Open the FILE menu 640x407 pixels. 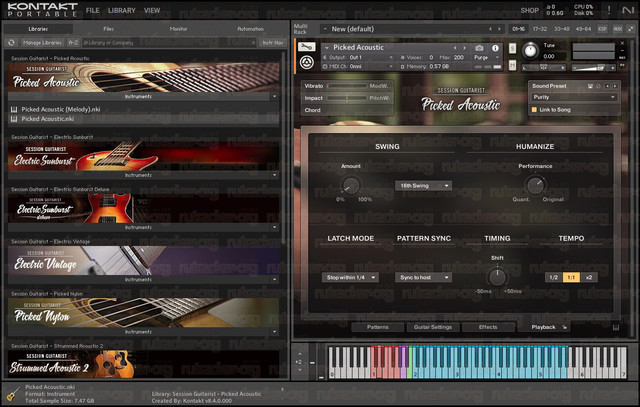(93, 10)
